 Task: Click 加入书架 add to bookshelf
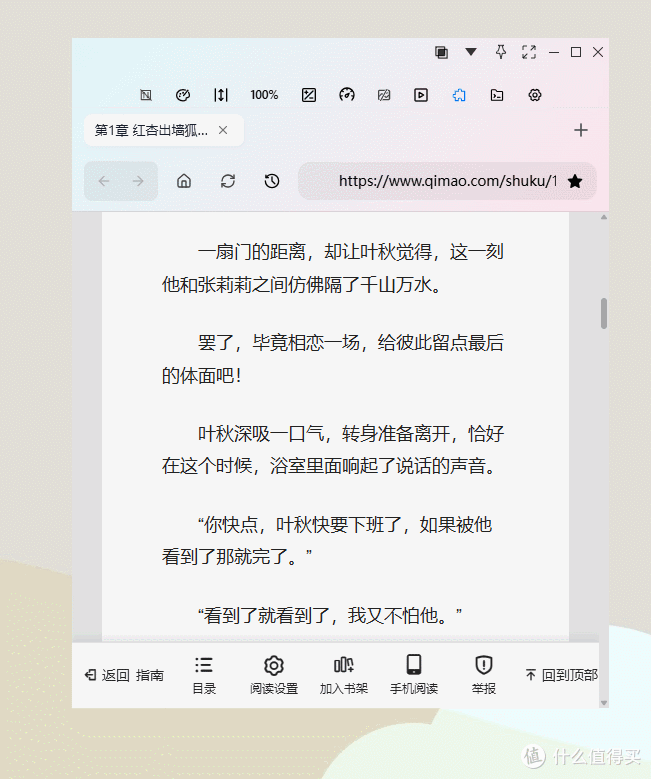point(343,675)
